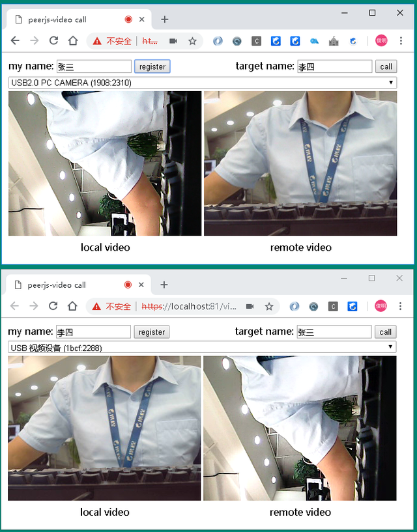Click the castle extension icon in the top toolbar
This screenshot has height=532, width=417.
point(334,41)
